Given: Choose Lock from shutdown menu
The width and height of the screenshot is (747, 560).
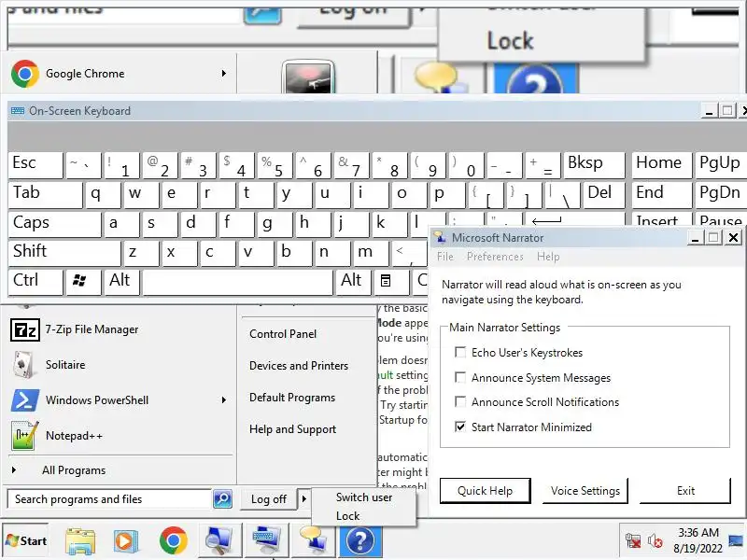Looking at the screenshot, I should coord(347,516).
